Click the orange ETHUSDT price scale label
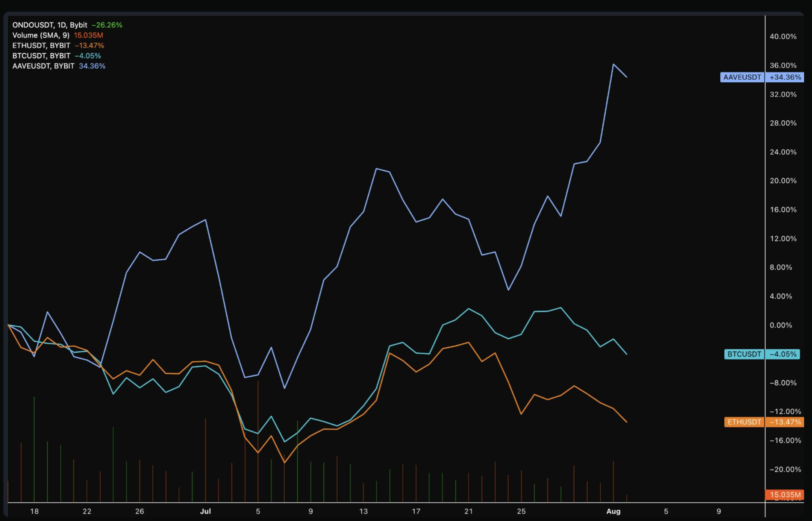 [744, 422]
